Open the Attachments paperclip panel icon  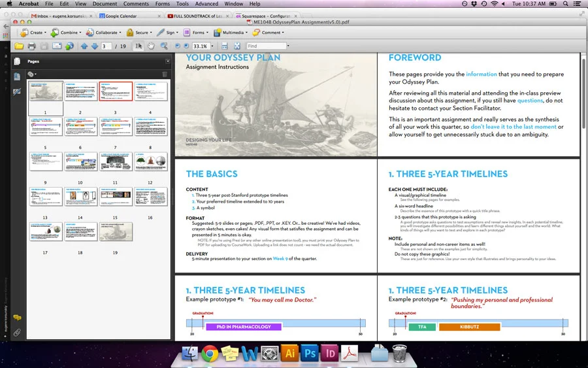click(17, 332)
